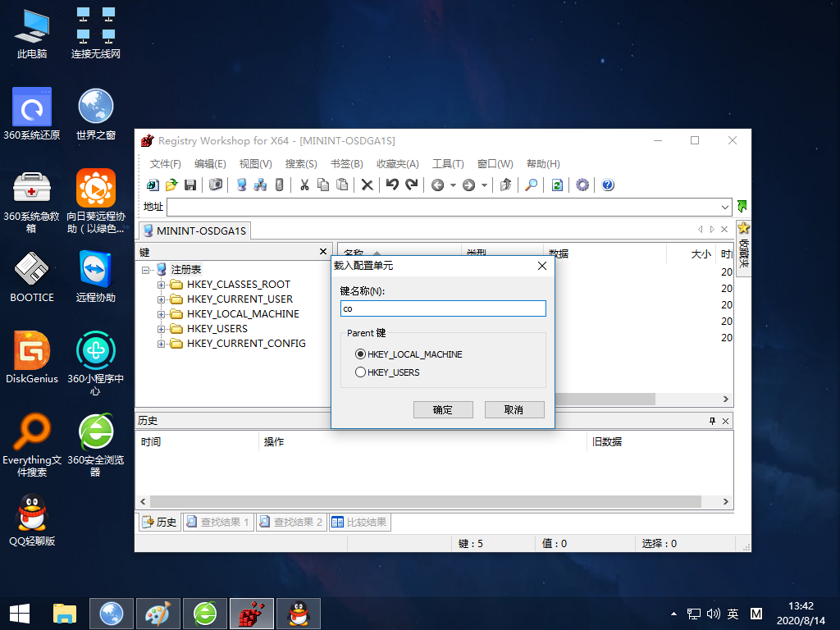Viewport: 840px width, 630px height.
Task: Click the Windows Start button
Action: point(20,614)
